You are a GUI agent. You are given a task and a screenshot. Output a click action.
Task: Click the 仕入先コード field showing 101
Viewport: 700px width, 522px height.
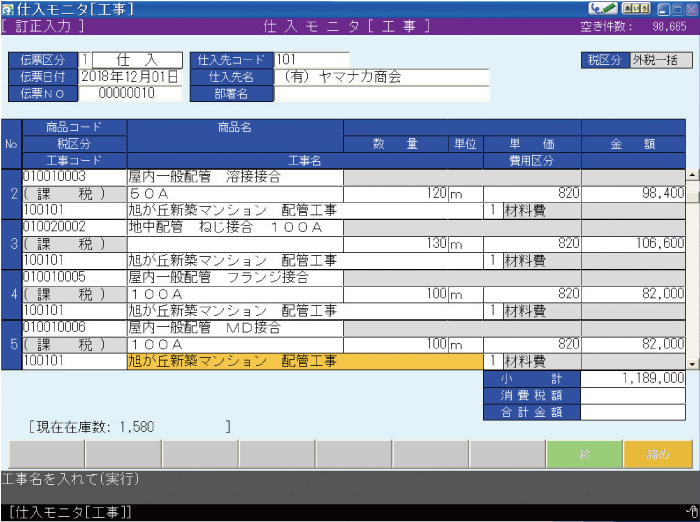pos(311,60)
